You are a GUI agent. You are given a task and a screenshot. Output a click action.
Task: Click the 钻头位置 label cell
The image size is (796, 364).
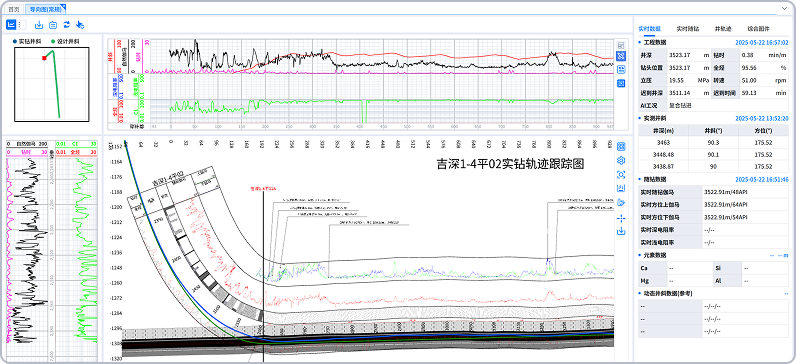[652, 68]
